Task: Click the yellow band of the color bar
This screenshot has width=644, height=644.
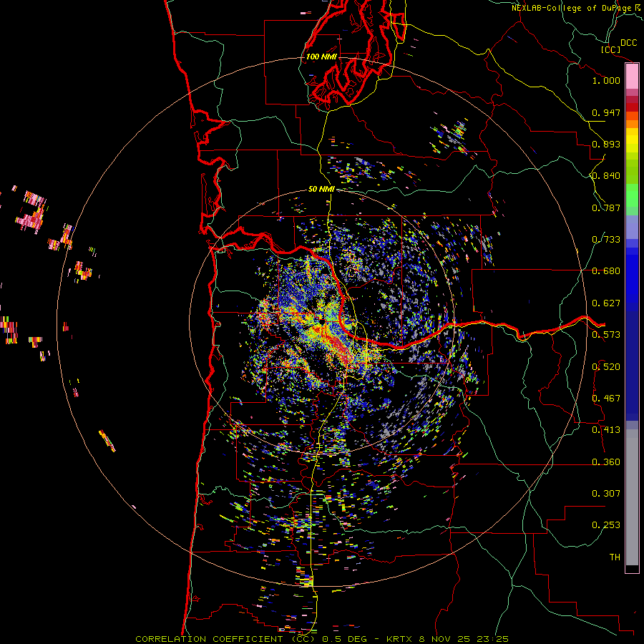Action: click(632, 140)
